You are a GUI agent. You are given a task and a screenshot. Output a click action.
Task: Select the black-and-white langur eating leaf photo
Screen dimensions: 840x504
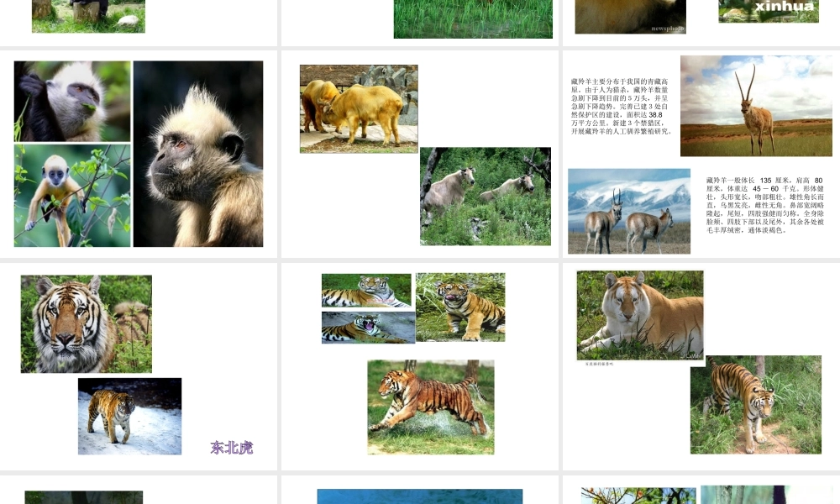[72, 102]
